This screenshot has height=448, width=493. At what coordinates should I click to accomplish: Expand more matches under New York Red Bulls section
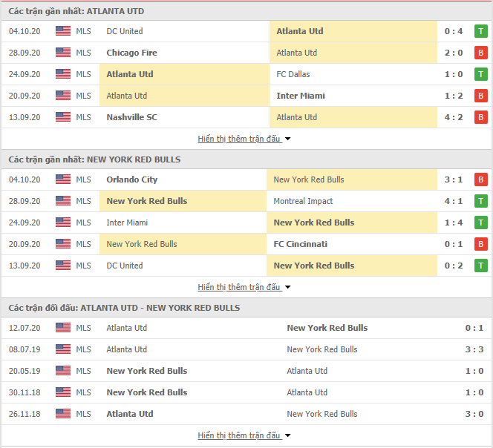244,287
